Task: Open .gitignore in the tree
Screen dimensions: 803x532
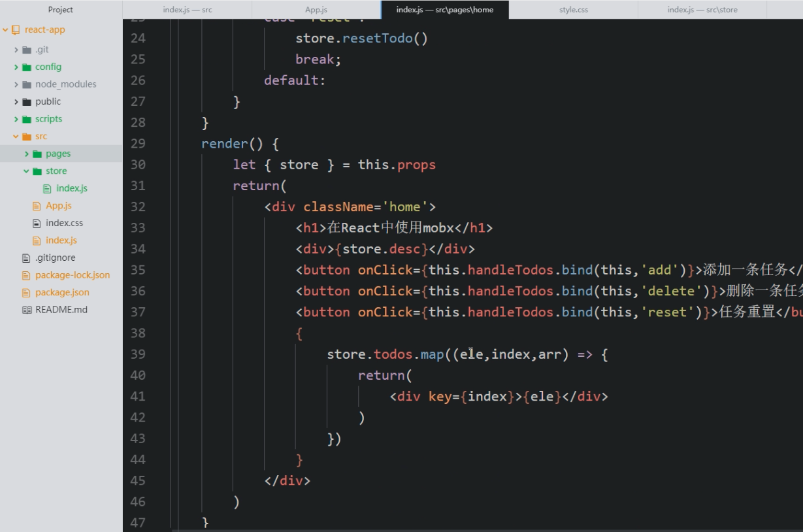Action: 56,258
